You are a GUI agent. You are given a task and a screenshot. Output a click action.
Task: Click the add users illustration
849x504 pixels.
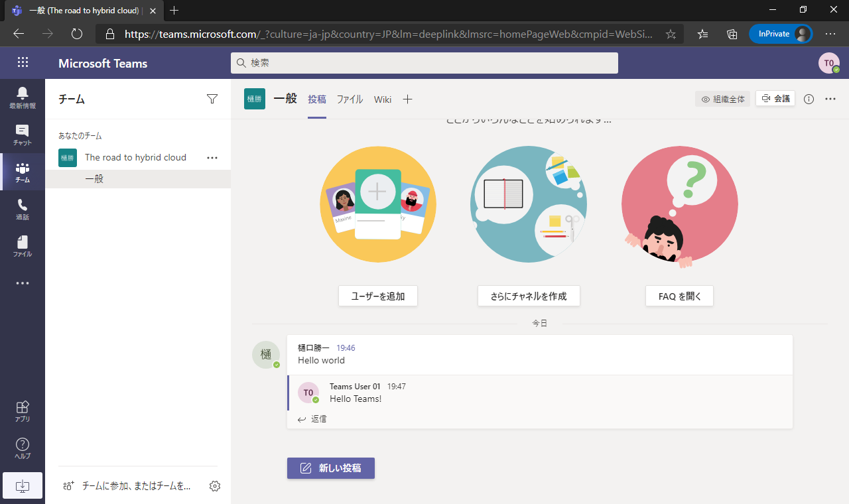(378, 204)
